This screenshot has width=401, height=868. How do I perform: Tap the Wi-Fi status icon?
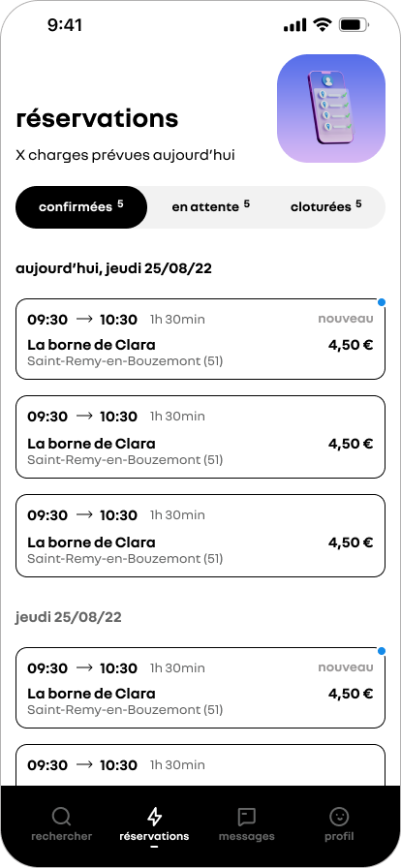tap(322, 25)
